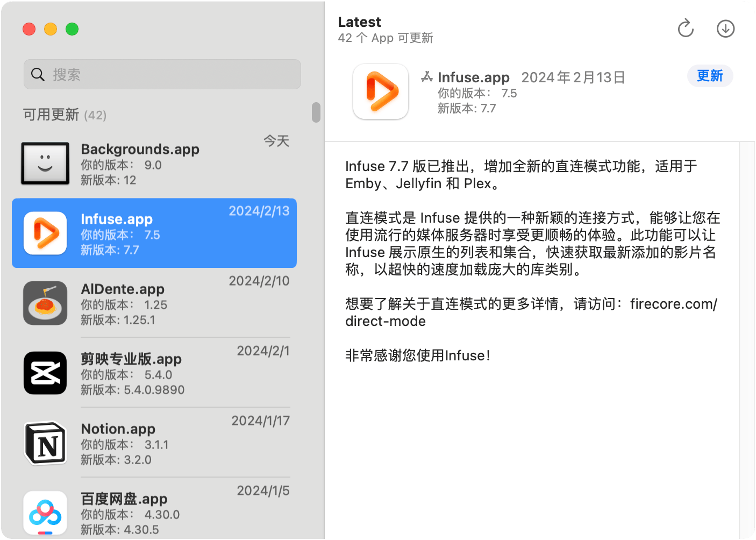Select the 剪映专业版.app list entry
This screenshot has width=756, height=540.
pos(154,373)
